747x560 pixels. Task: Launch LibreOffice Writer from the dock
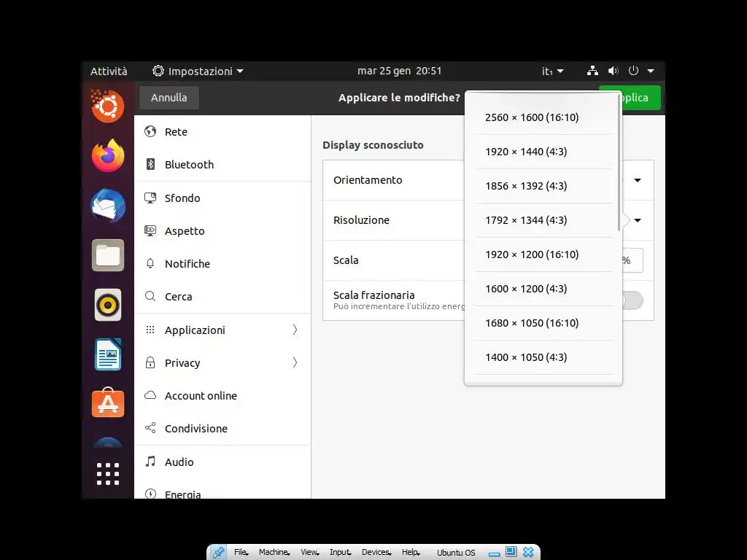click(x=108, y=354)
